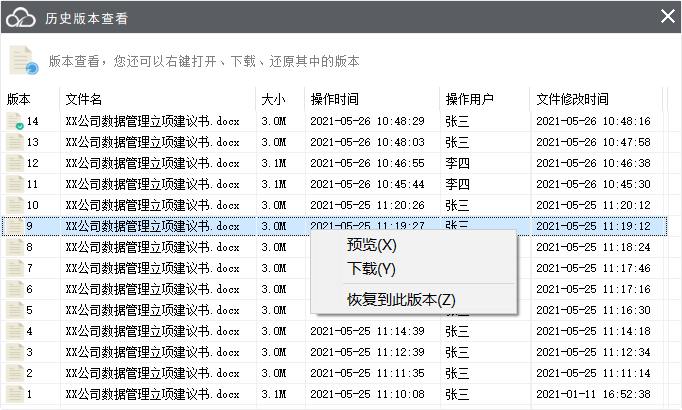The image size is (682, 410).
Task: Select the version 5 file icon
Action: (14, 310)
